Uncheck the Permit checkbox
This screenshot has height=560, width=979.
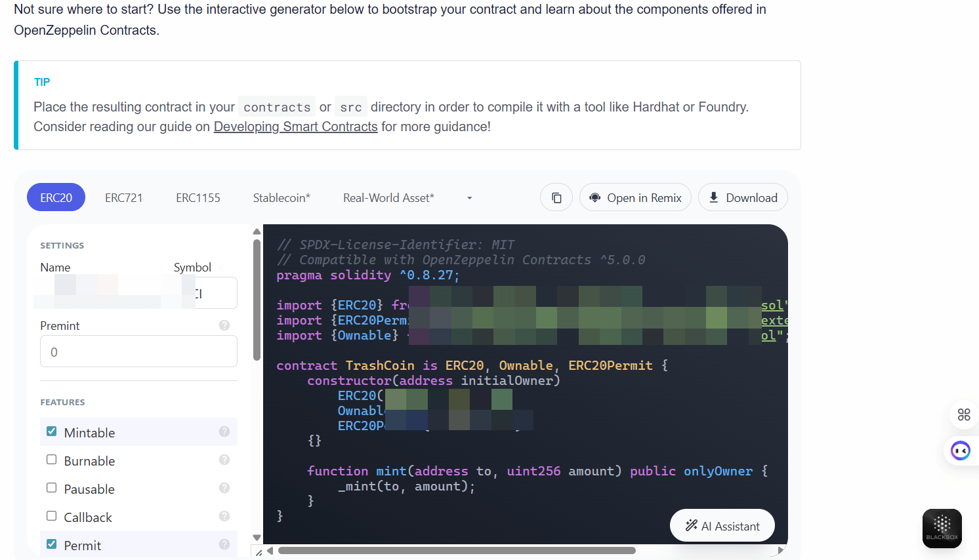click(52, 544)
